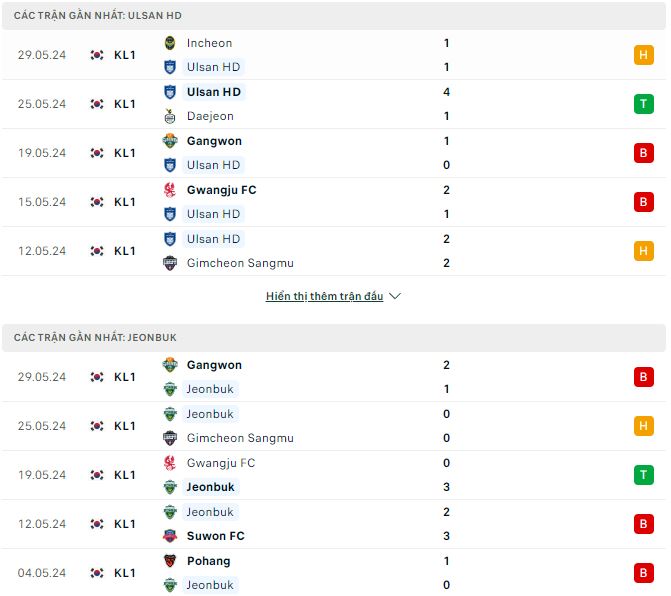671x596 pixels.
Task: Open the Ulsan HD vs Gimcheon Sangmu match row
Action: pyautogui.click(x=334, y=251)
